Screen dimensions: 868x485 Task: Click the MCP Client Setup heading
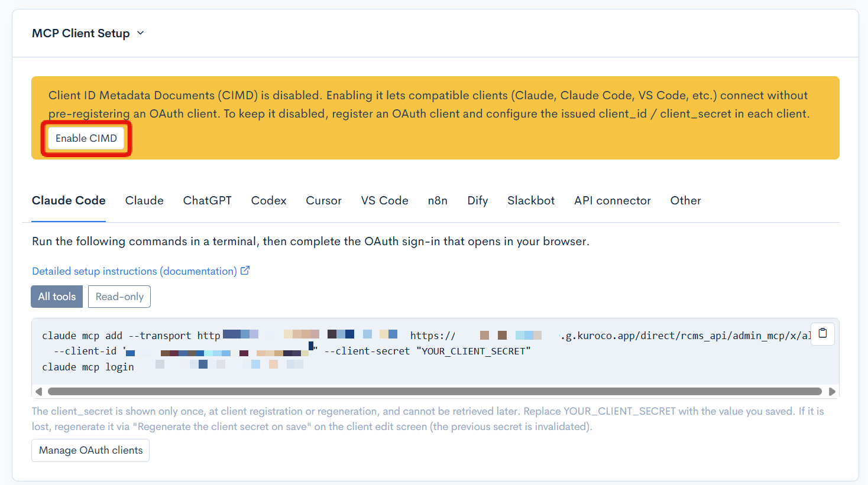point(81,33)
